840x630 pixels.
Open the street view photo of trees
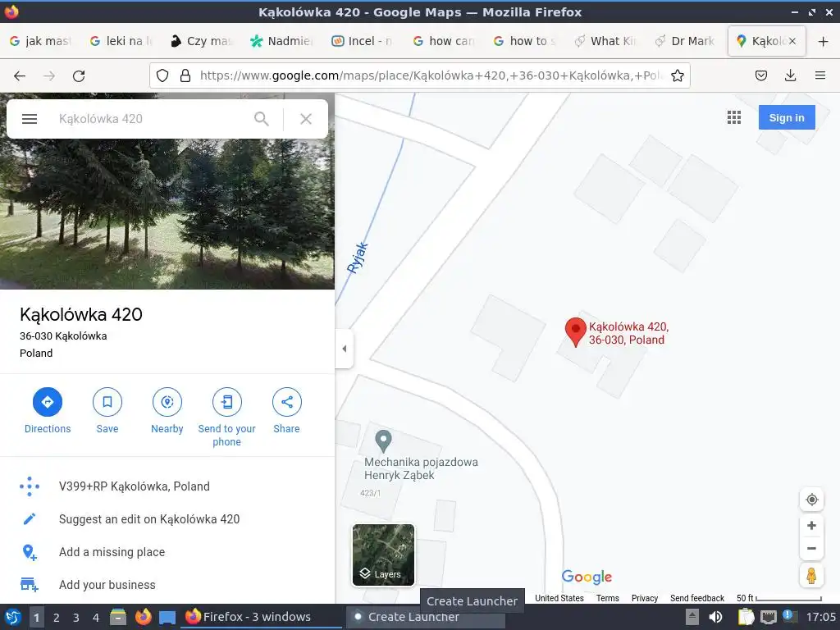click(167, 214)
